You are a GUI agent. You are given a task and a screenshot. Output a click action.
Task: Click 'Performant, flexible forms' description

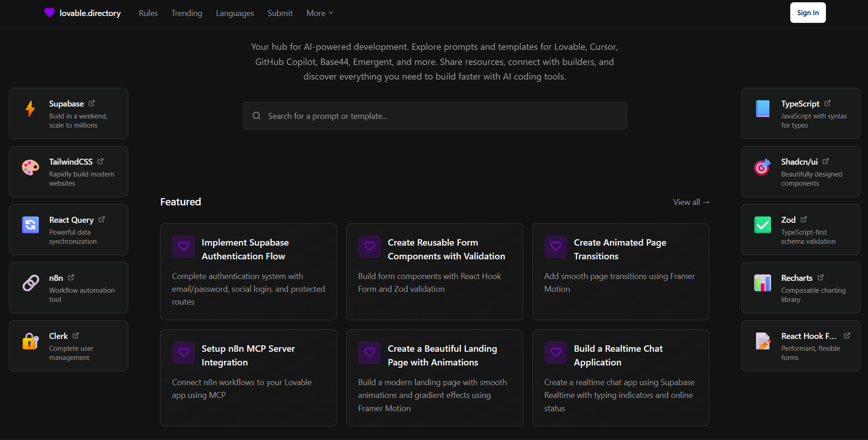tap(810, 353)
